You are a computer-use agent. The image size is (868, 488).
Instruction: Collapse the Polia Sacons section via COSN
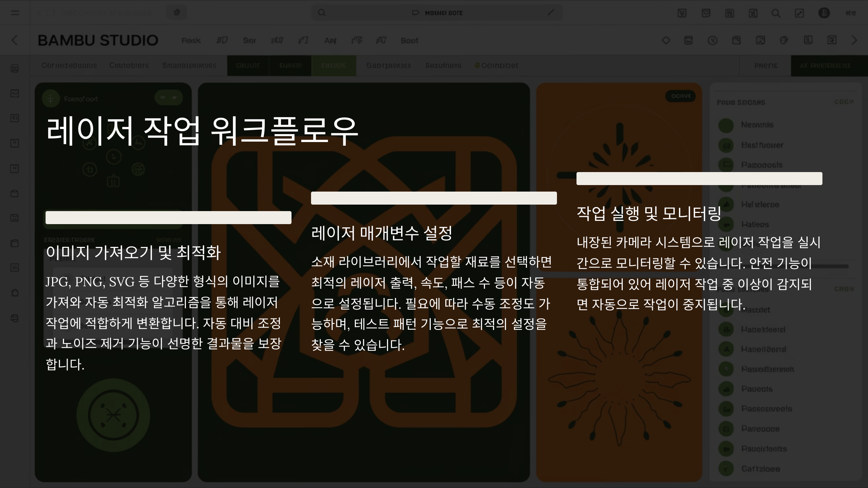click(844, 102)
